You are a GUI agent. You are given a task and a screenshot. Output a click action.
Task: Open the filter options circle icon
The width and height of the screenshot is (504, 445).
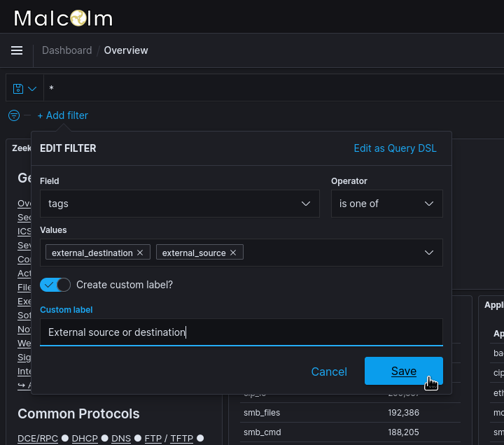click(14, 115)
